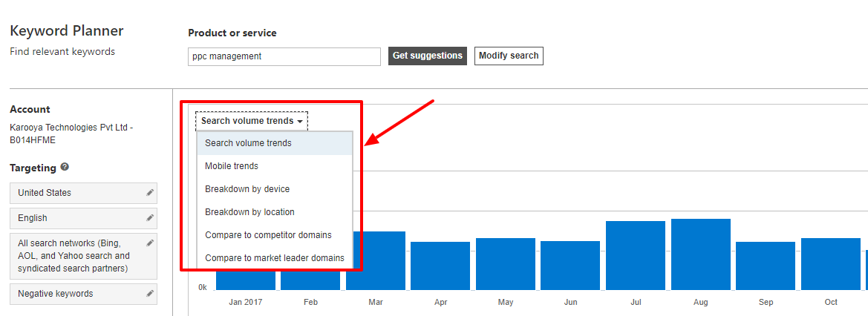Click the Aug bar in the chart
Viewport: 868px width, 316px height.
tap(701, 254)
